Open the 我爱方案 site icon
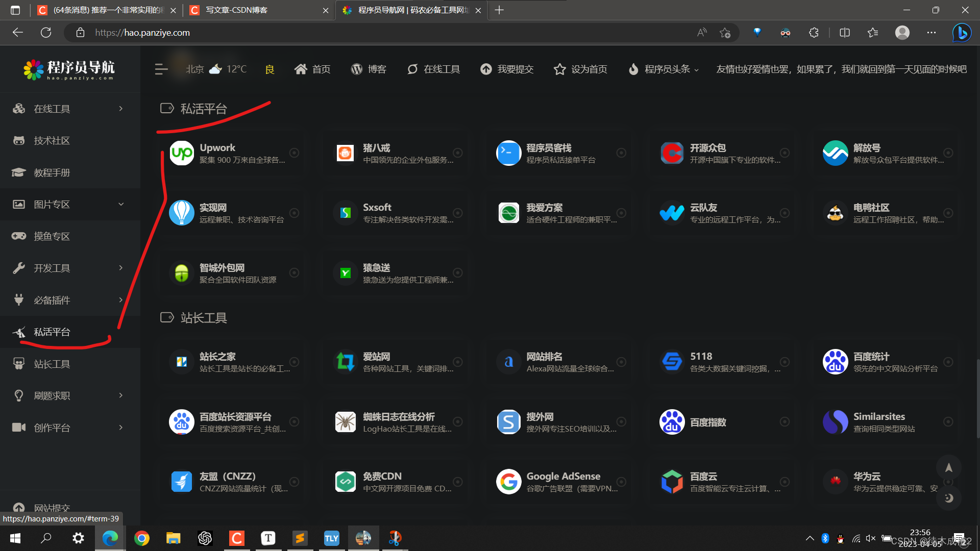The width and height of the screenshot is (980, 551). coord(508,213)
